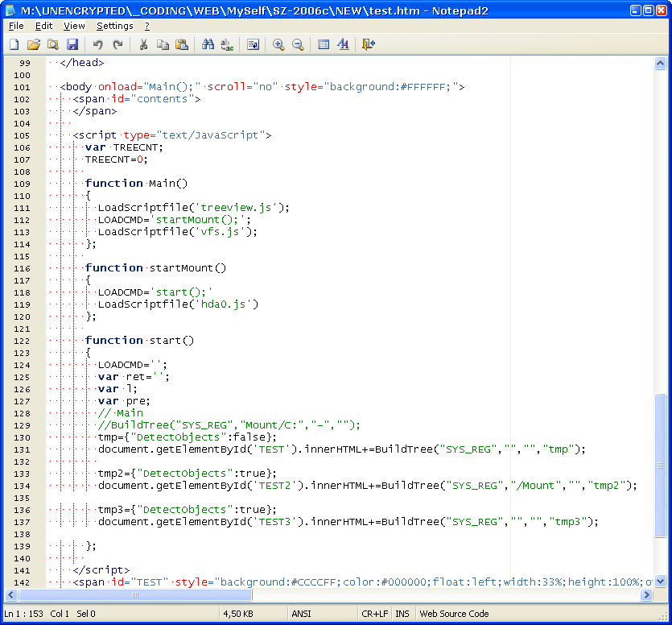
Task: Open the Settings menu
Action: click(x=115, y=26)
